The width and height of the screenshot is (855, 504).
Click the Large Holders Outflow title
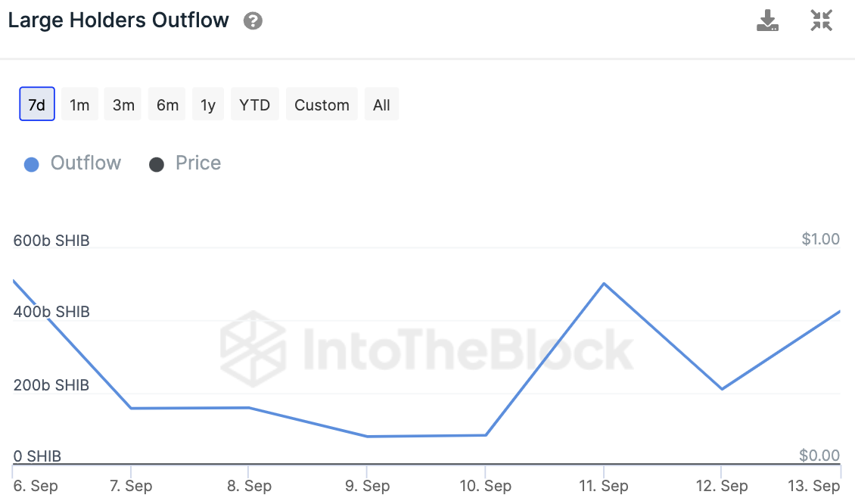pyautogui.click(x=118, y=20)
